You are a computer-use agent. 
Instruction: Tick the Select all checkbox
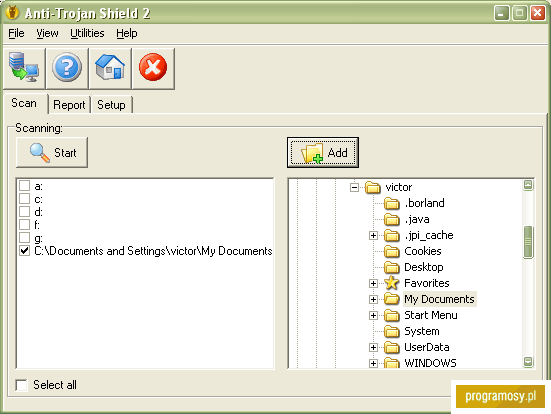tap(21, 385)
